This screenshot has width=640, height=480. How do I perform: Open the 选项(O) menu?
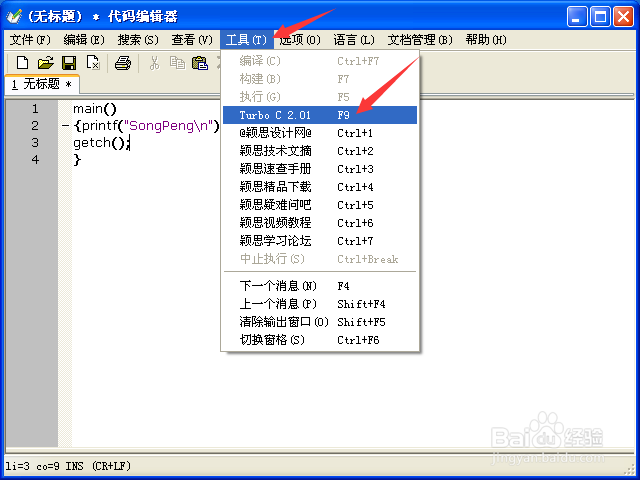(x=300, y=40)
